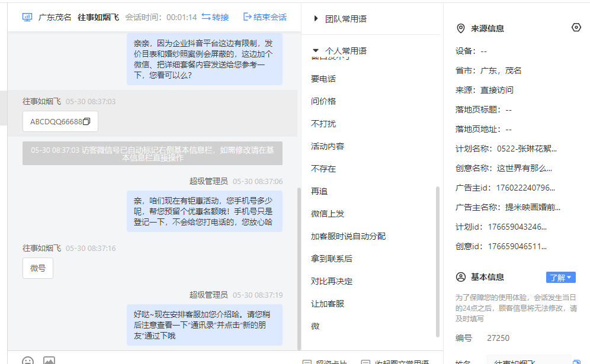Click the 创意id 176659046511 value
The width and height of the screenshot is (590, 364).
click(x=517, y=246)
